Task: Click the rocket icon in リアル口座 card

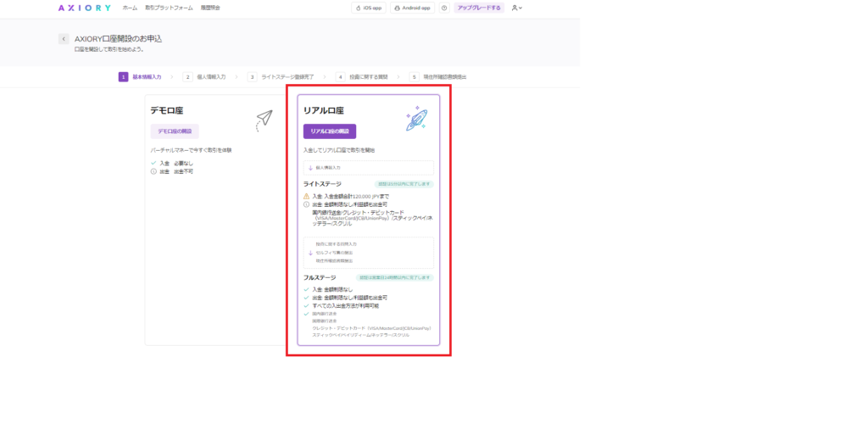Action: (x=415, y=120)
